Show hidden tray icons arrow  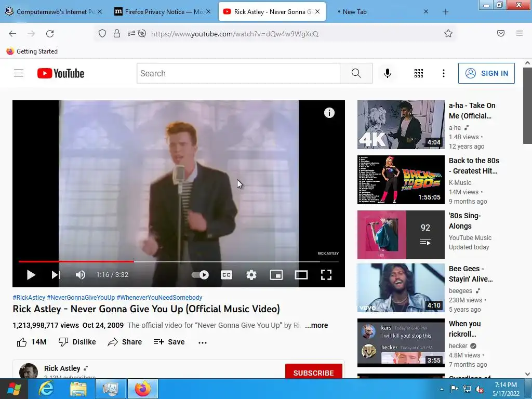pos(442,389)
